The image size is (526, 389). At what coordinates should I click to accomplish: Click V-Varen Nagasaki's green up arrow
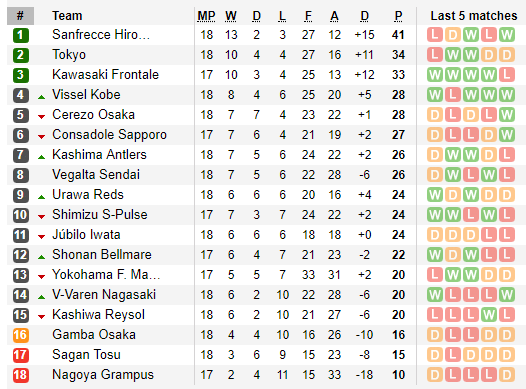42,297
